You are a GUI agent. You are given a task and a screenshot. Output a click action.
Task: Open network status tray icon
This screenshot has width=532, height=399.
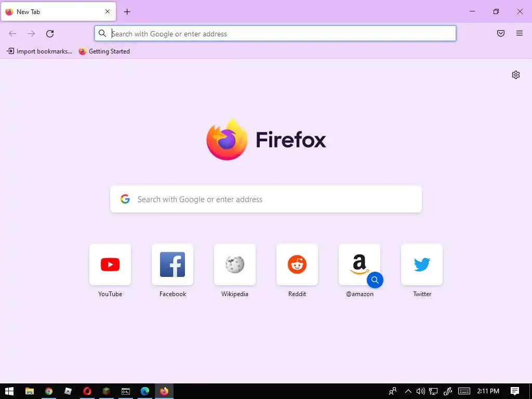pyautogui.click(x=433, y=391)
